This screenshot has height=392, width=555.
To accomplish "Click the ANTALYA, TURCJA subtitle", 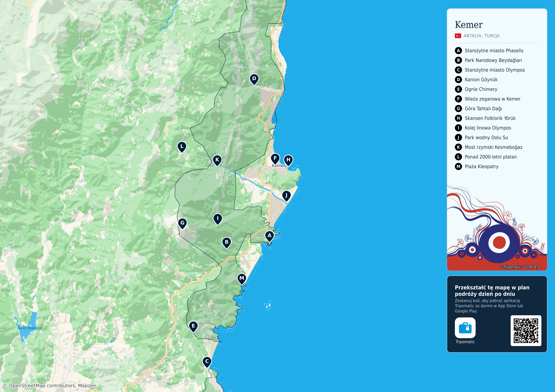I will click(x=481, y=36).
